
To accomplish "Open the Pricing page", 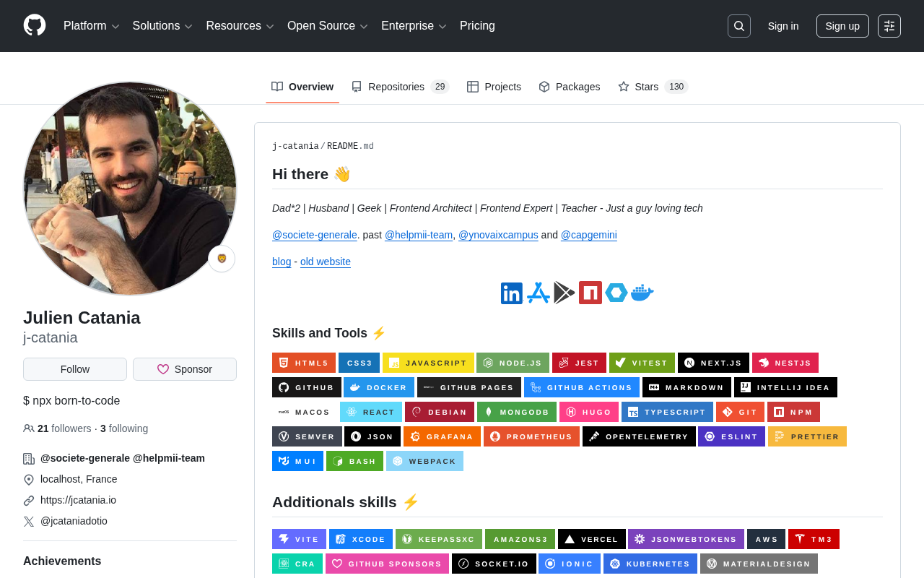I will click(x=477, y=26).
